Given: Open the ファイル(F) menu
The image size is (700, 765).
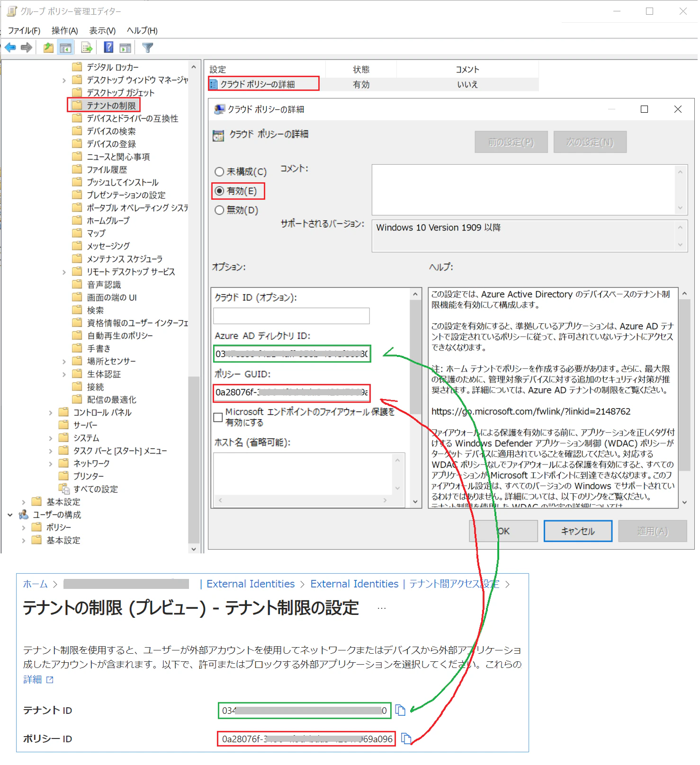Looking at the screenshot, I should point(24,31).
